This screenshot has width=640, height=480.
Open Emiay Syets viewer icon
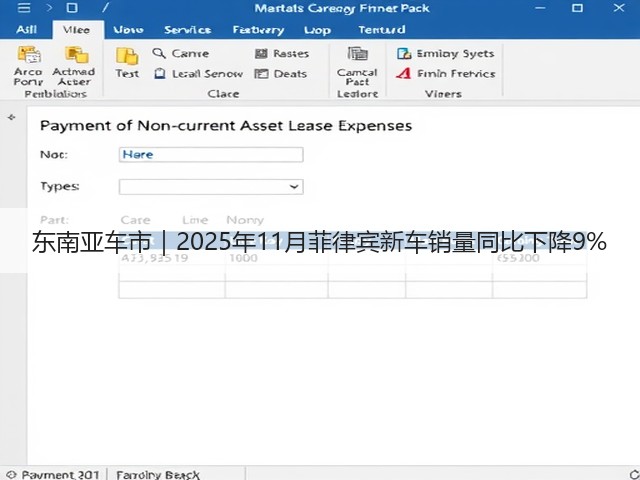point(404,53)
